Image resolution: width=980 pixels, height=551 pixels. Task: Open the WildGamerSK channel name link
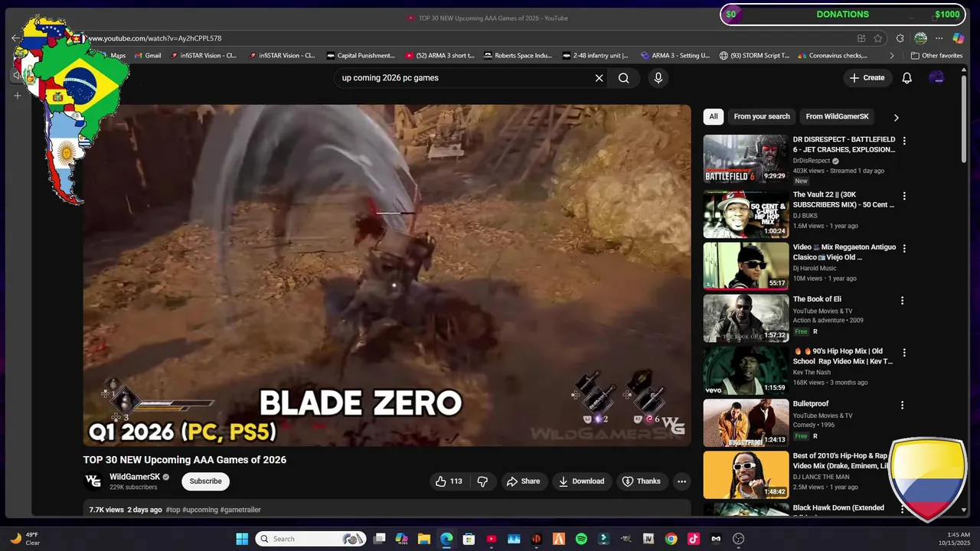pyautogui.click(x=135, y=477)
